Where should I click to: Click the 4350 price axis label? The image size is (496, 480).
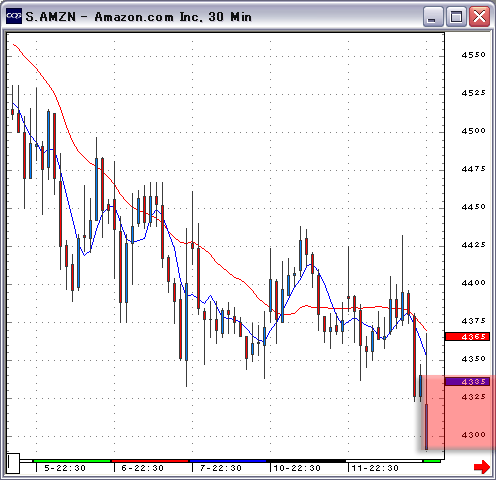(x=473, y=359)
